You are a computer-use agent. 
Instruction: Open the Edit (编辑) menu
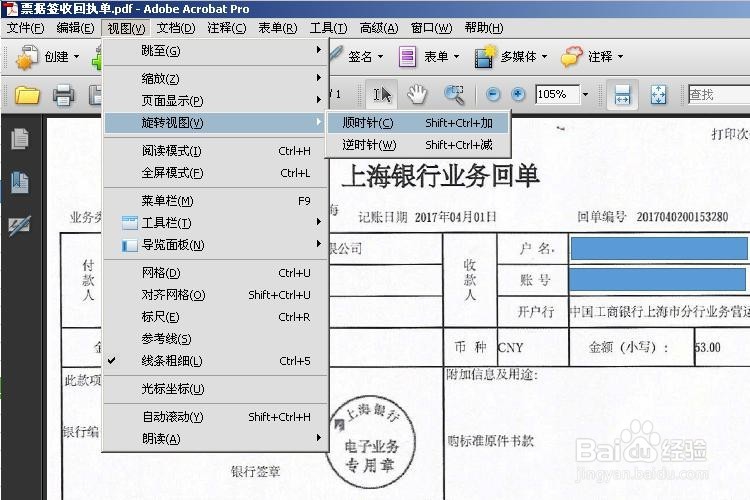pos(75,28)
